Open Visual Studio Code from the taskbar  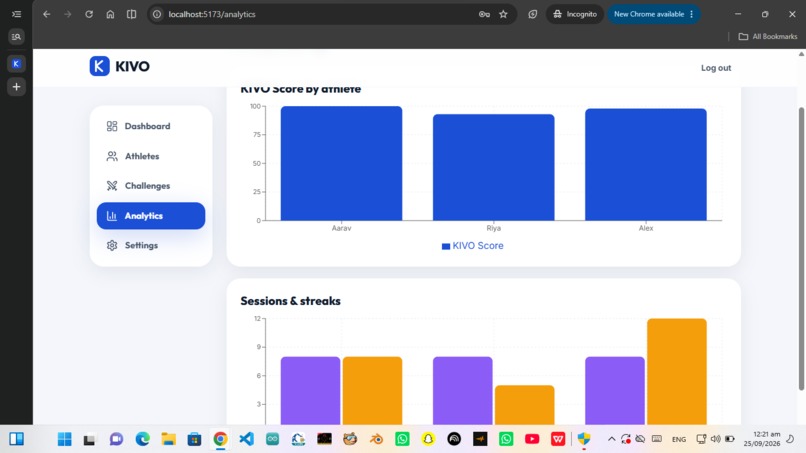pyautogui.click(x=246, y=439)
